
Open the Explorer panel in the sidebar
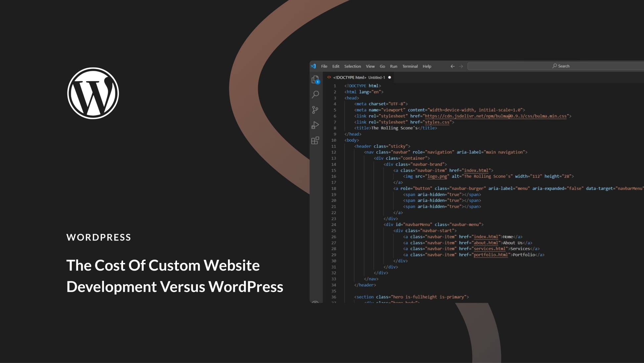[315, 80]
